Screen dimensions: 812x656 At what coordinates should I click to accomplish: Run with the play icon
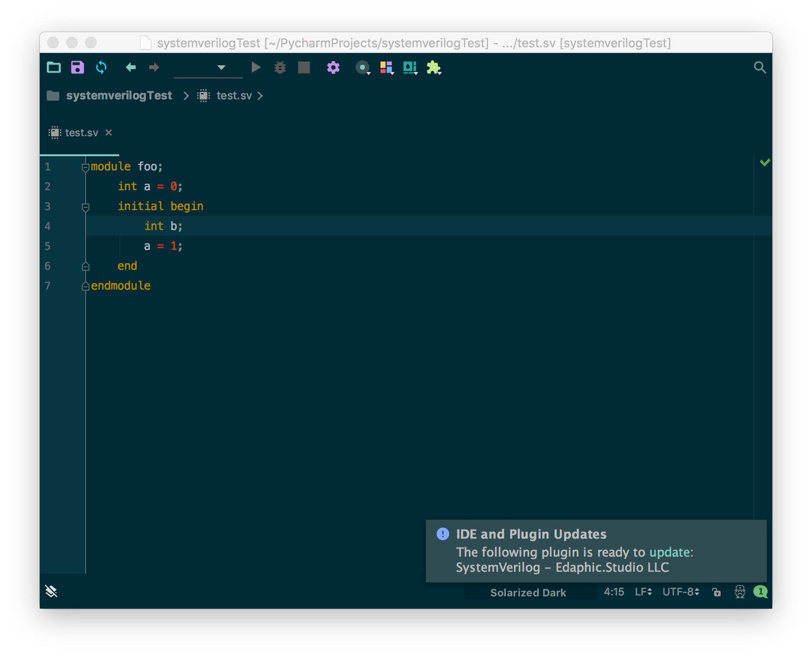pyautogui.click(x=256, y=68)
